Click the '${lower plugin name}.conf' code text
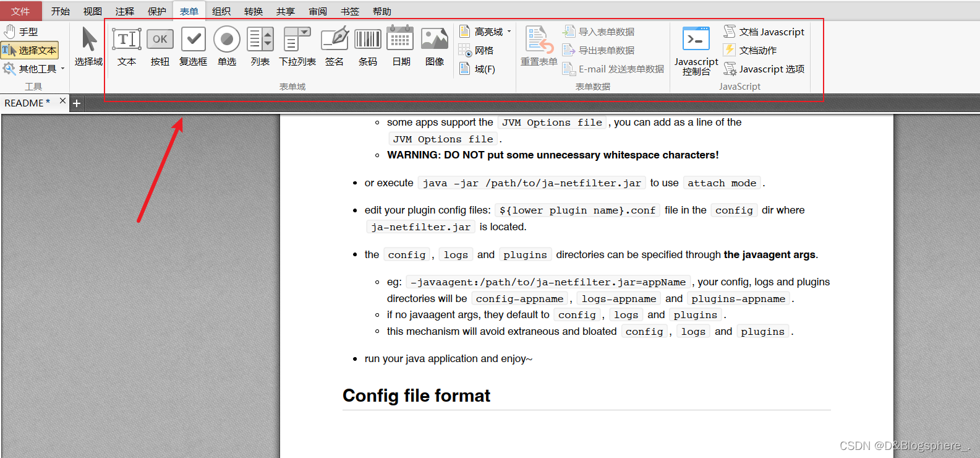Viewport: 980px width, 458px height. (x=577, y=210)
